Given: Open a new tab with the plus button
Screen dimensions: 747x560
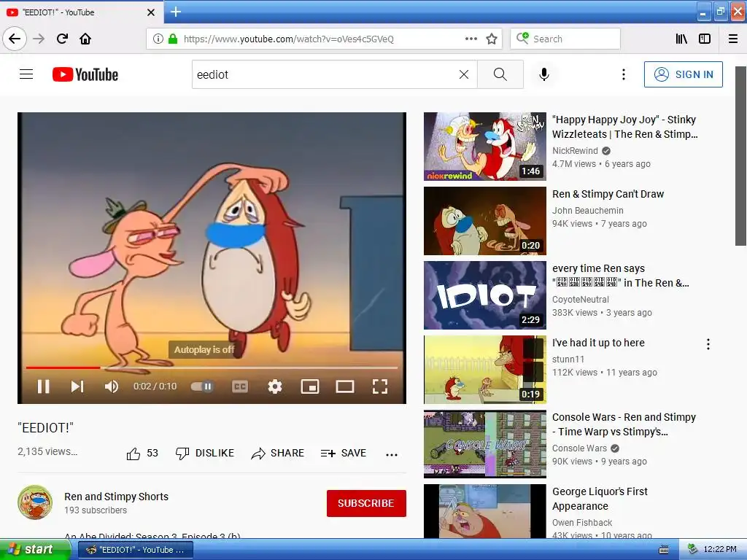Looking at the screenshot, I should [175, 12].
